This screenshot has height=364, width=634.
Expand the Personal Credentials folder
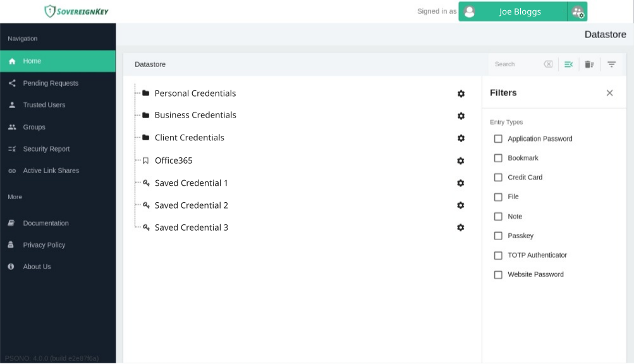pyautogui.click(x=195, y=94)
